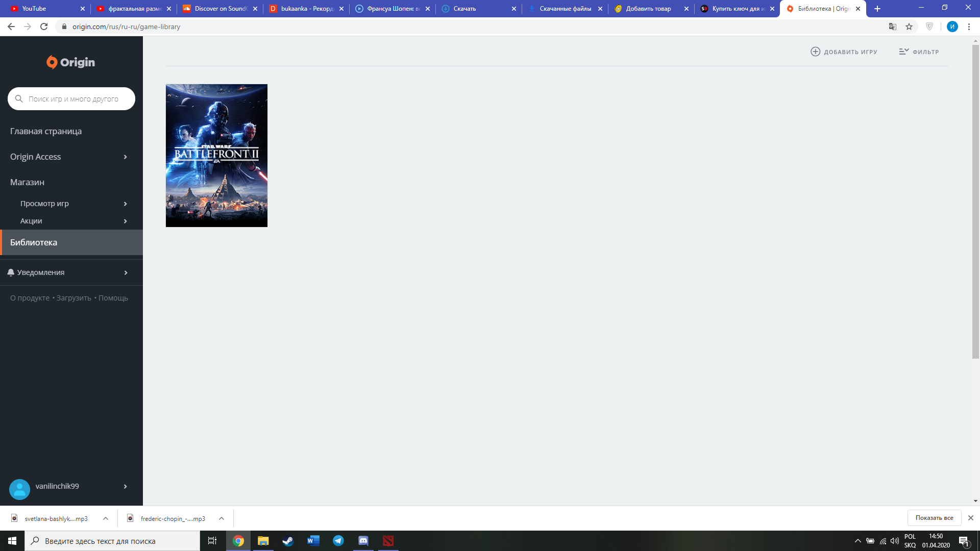Show hidden system tray icons
Image resolution: width=980 pixels, height=551 pixels.
[858, 541]
